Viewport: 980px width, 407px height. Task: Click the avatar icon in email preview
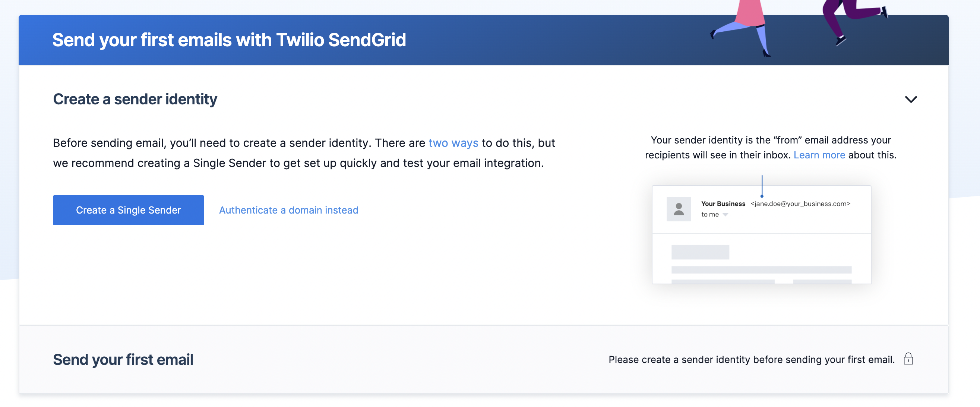pyautogui.click(x=679, y=209)
